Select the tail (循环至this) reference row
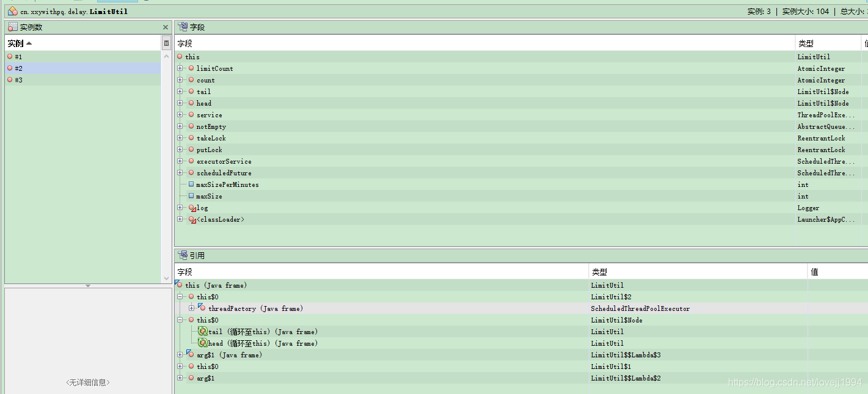 [x=522, y=332]
